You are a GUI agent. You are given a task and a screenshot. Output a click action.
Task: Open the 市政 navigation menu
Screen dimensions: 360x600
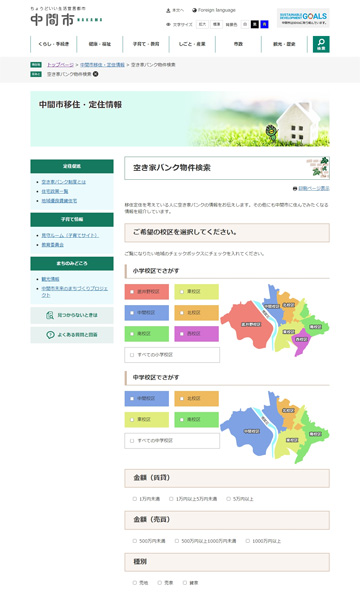click(238, 44)
